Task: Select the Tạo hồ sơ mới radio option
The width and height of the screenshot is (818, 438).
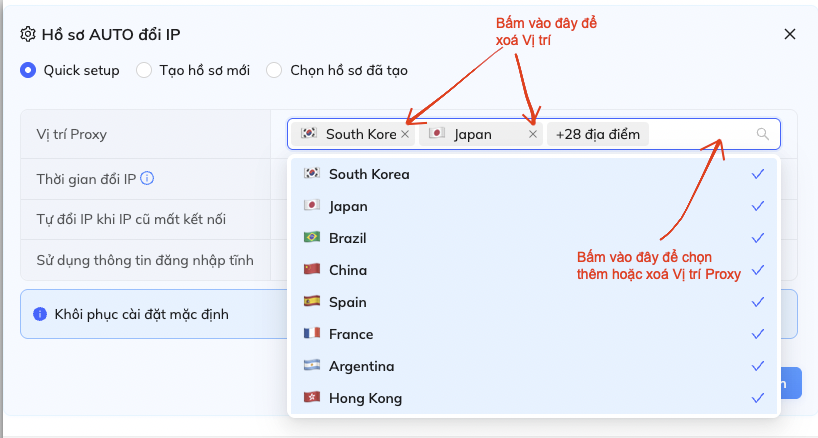Action: [144, 70]
